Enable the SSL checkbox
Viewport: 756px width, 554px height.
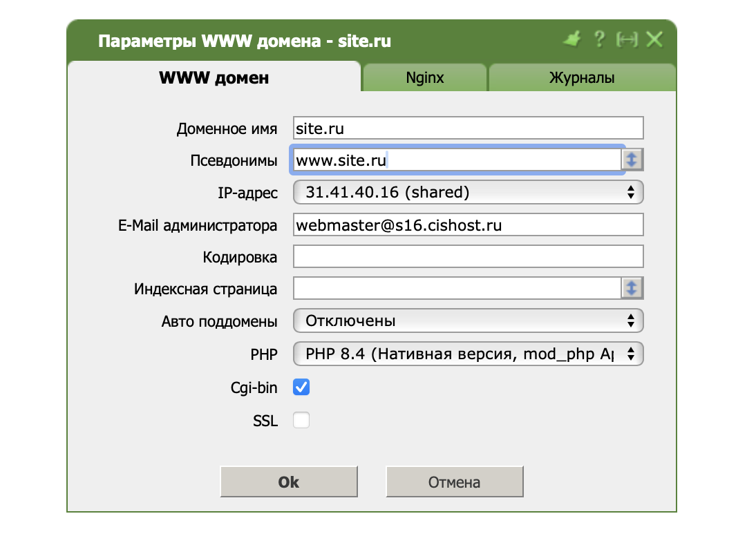(301, 420)
